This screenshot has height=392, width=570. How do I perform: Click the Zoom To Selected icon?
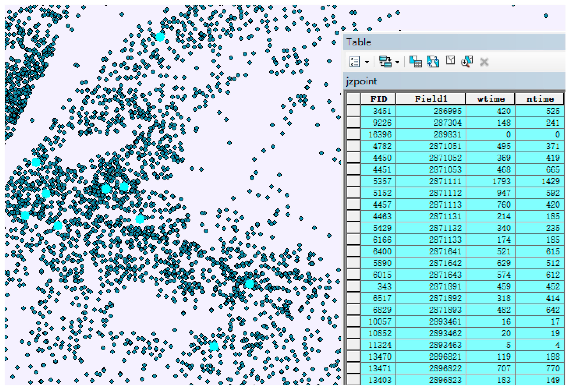point(467,62)
